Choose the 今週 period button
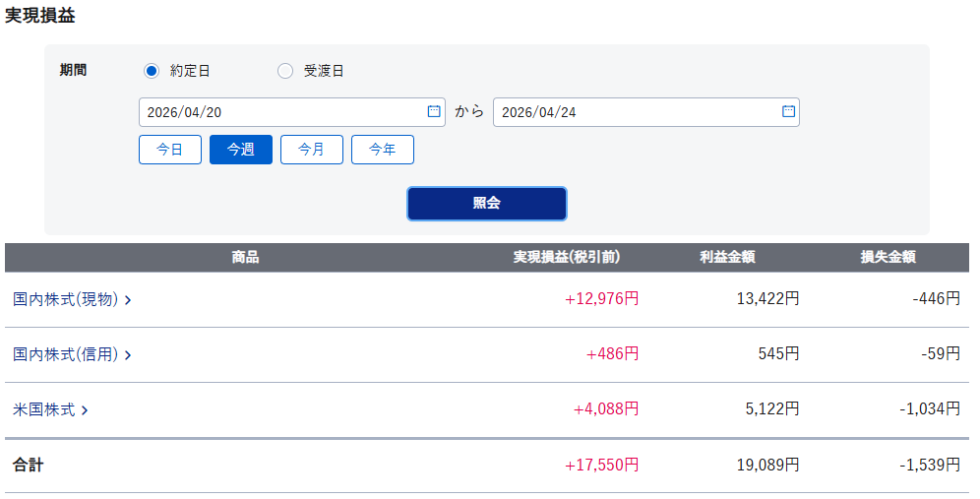 pos(241,150)
